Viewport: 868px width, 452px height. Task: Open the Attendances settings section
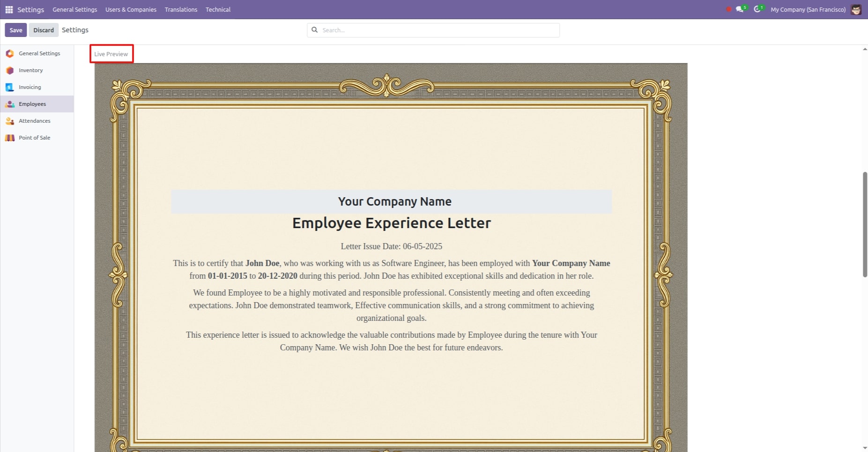point(34,120)
